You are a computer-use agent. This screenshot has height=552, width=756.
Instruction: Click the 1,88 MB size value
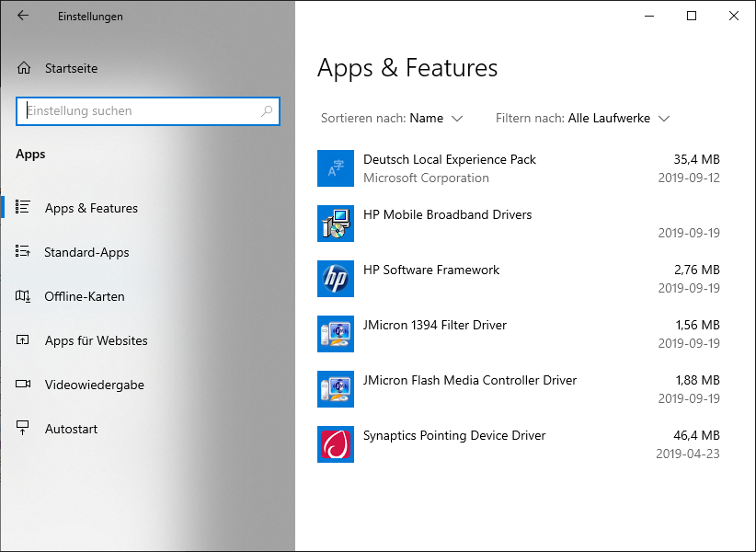[698, 380]
